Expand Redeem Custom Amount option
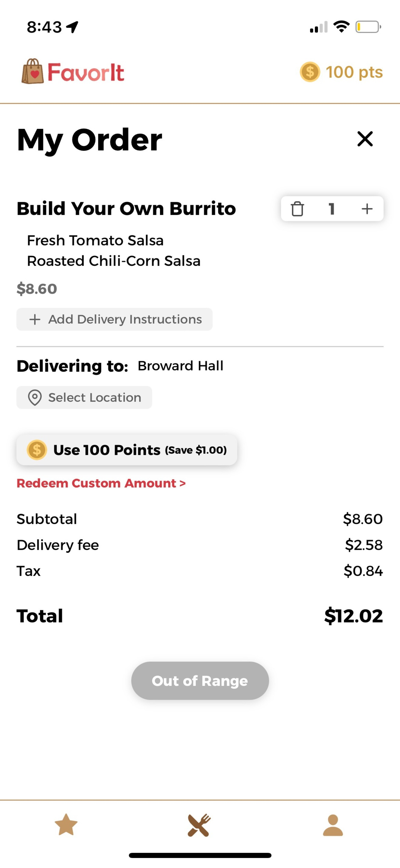This screenshot has height=868, width=400. click(x=101, y=483)
